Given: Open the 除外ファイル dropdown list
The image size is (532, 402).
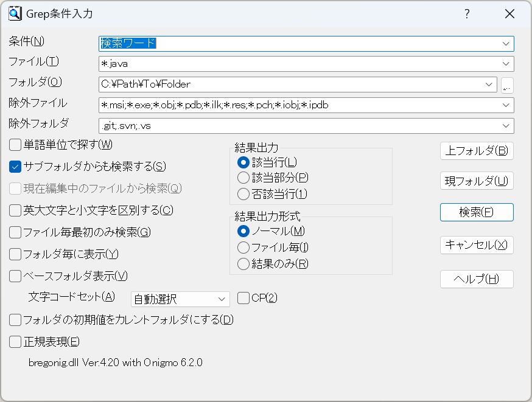Looking at the screenshot, I should point(506,105).
